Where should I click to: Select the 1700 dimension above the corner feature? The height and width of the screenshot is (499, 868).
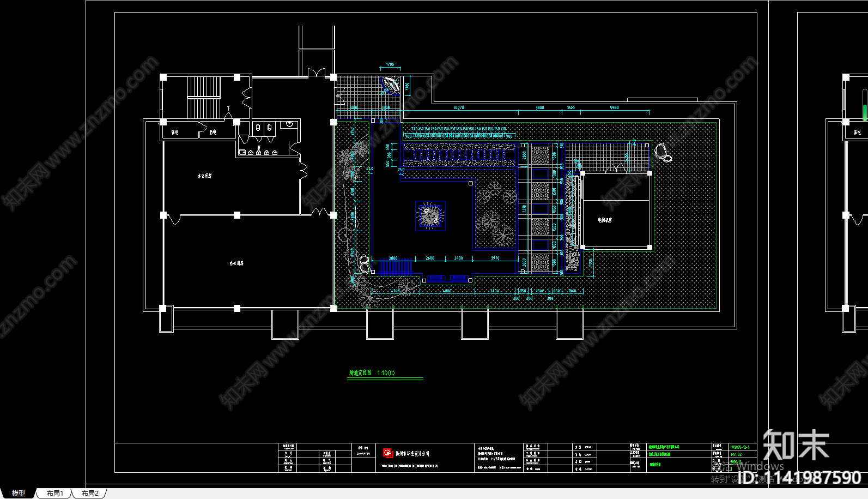pyautogui.click(x=390, y=64)
